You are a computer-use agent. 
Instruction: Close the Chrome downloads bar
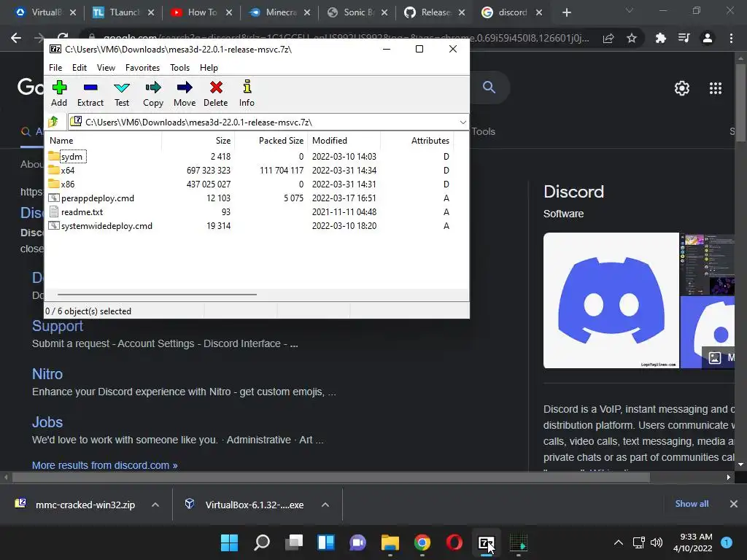[734, 504]
